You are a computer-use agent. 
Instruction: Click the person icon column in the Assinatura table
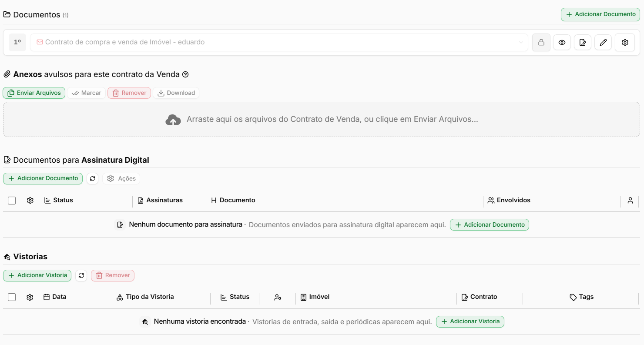(x=630, y=201)
